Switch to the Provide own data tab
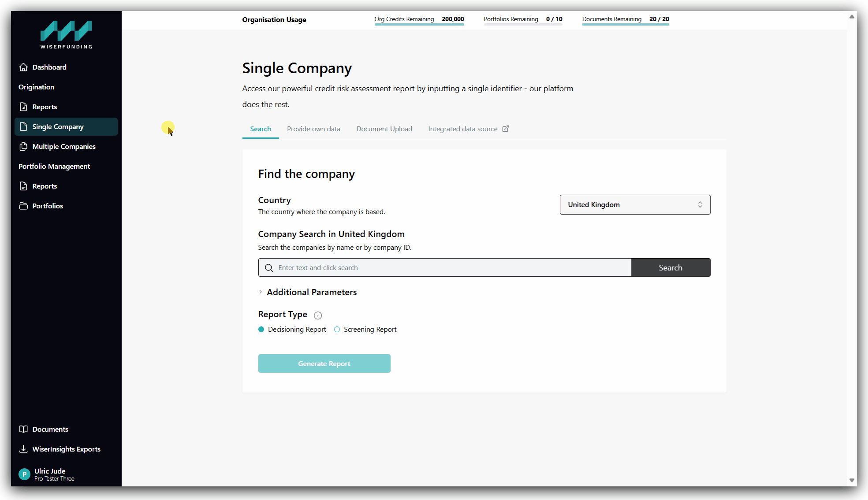 coord(313,129)
